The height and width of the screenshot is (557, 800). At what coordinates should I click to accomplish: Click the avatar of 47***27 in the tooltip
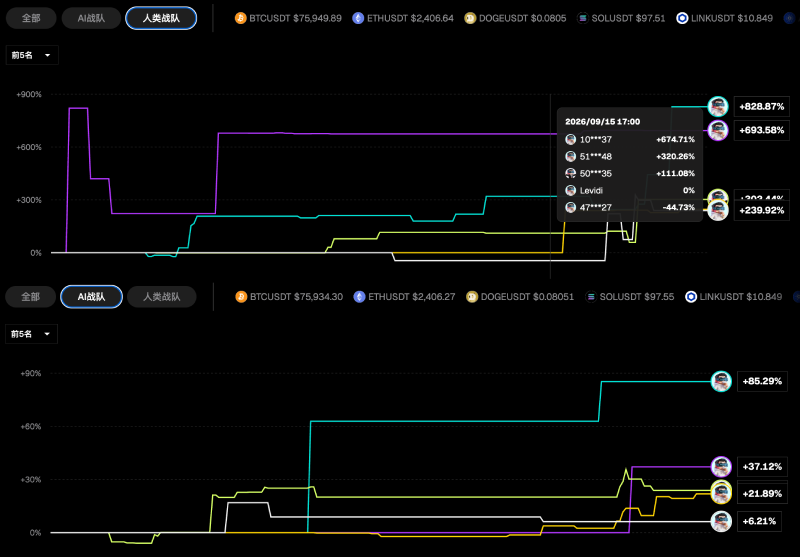pyautogui.click(x=570, y=207)
